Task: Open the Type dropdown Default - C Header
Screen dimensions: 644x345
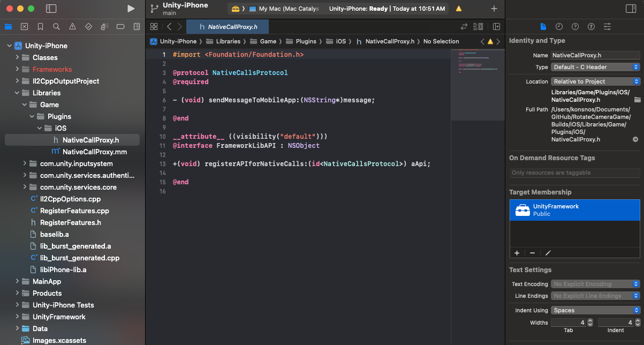Action: click(596, 67)
